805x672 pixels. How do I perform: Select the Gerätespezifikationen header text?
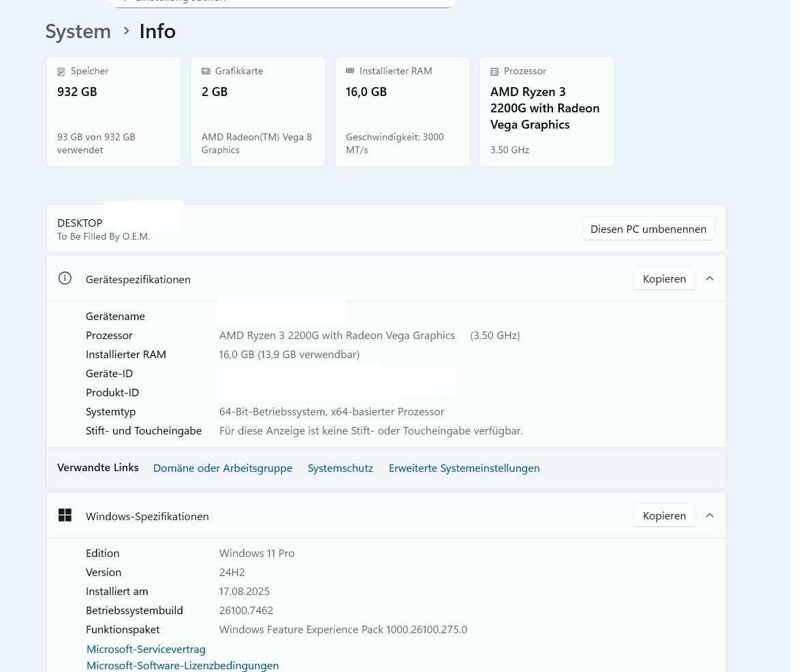pyautogui.click(x=138, y=279)
